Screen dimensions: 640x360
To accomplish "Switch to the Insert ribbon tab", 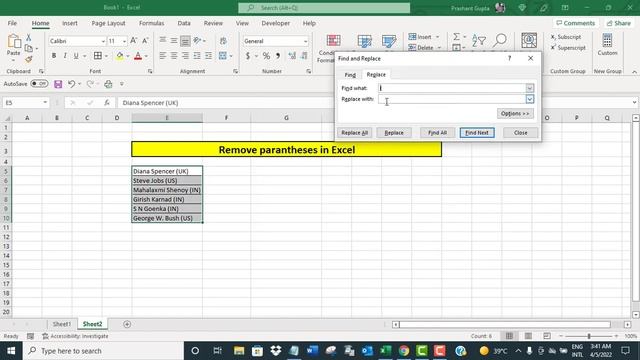I will point(70,23).
